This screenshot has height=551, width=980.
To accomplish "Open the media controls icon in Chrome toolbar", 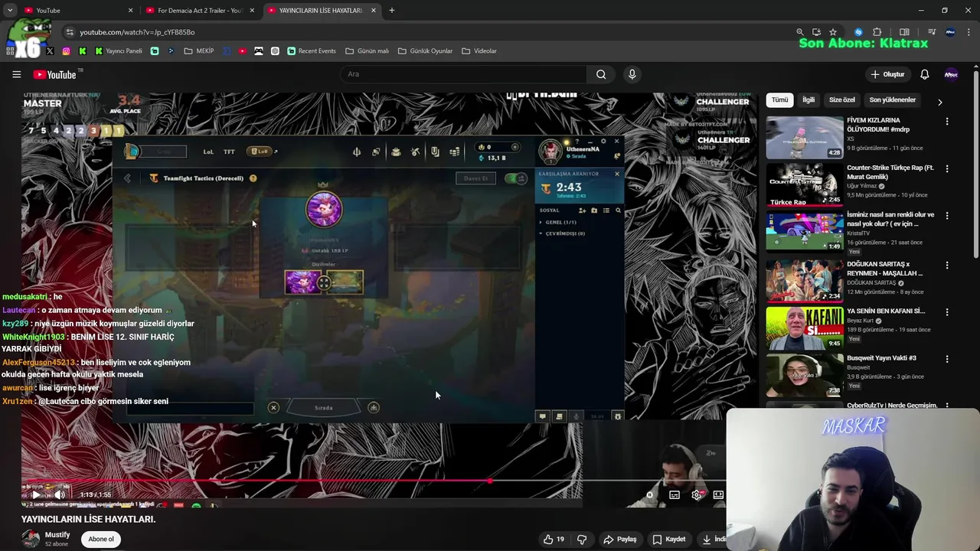I will (932, 32).
